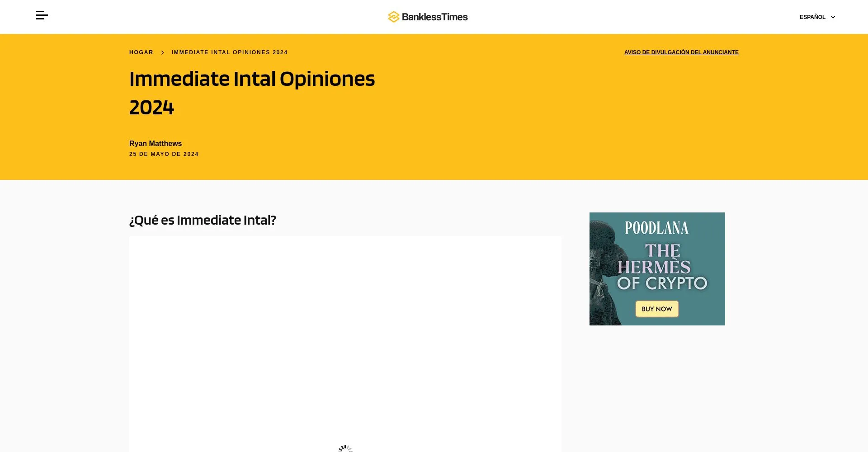Click the BUY NOW button in Poodlana ad
This screenshot has height=452, width=868.
(x=657, y=309)
